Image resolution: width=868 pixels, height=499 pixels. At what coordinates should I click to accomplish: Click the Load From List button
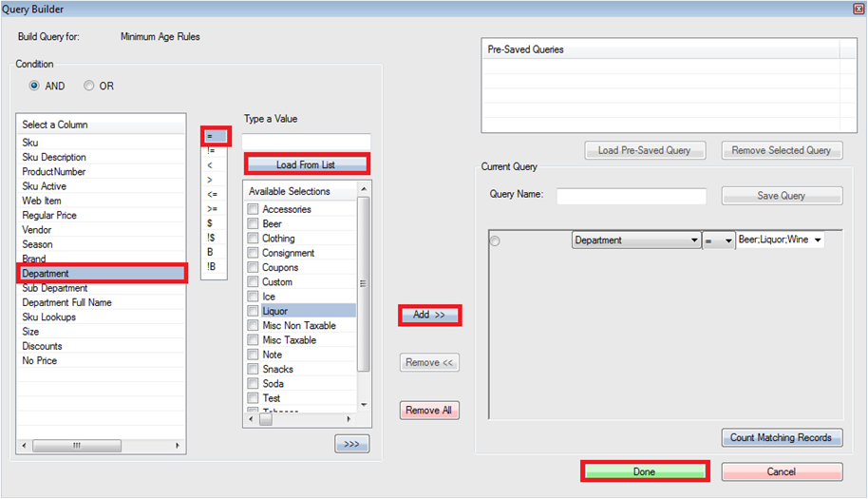tap(305, 164)
